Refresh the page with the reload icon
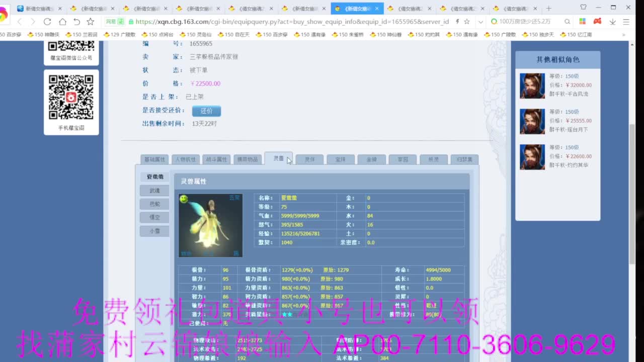This screenshot has width=644, height=362. (x=47, y=23)
